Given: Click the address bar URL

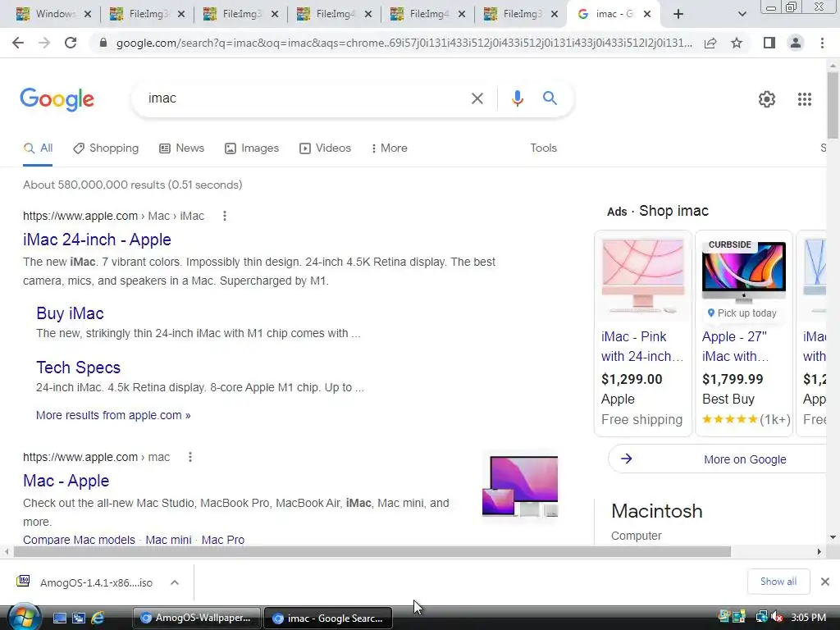Looking at the screenshot, I should 404,43.
